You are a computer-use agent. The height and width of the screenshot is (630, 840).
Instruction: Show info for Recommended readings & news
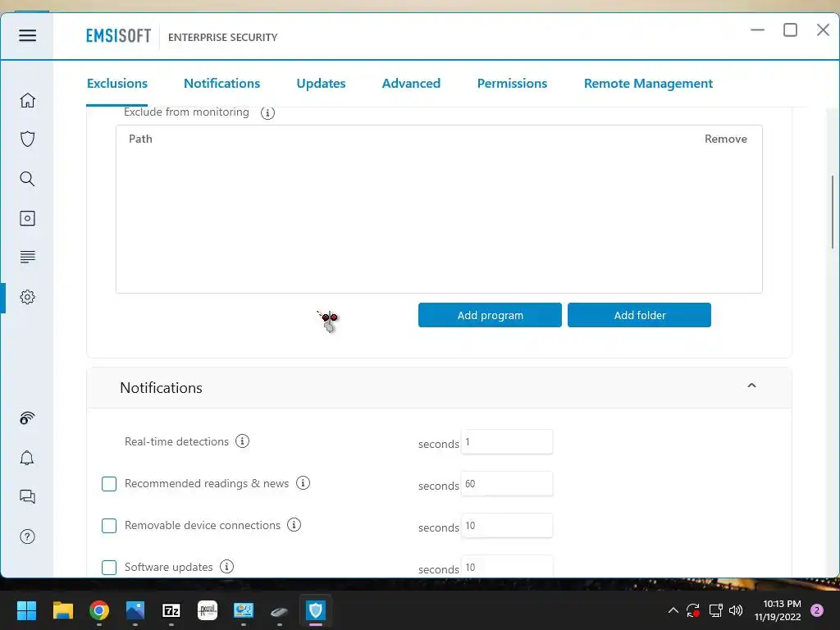tap(303, 482)
